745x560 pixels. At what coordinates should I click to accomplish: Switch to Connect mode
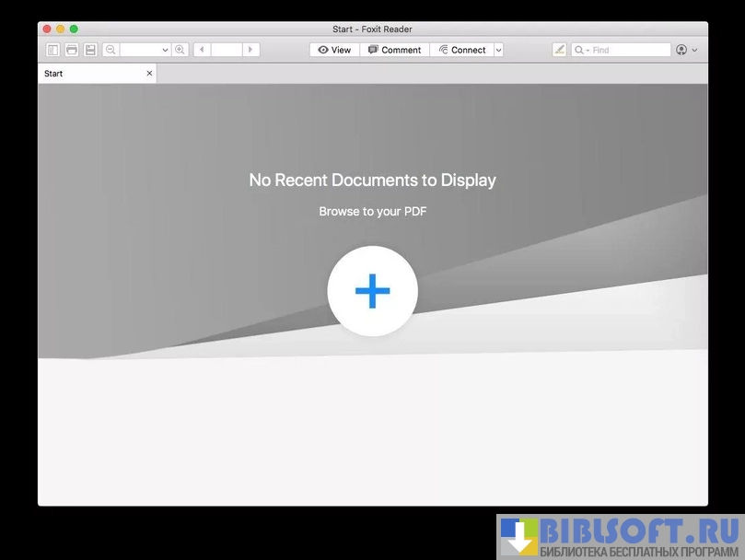click(461, 50)
